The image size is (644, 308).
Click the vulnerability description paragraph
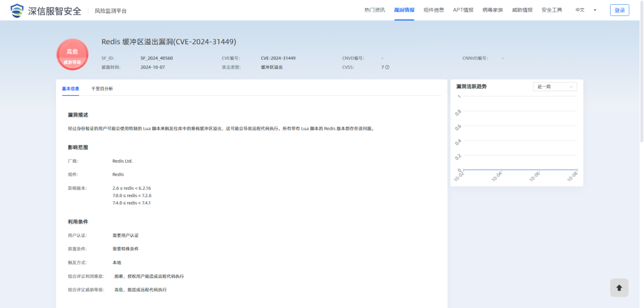pyautogui.click(x=221, y=128)
